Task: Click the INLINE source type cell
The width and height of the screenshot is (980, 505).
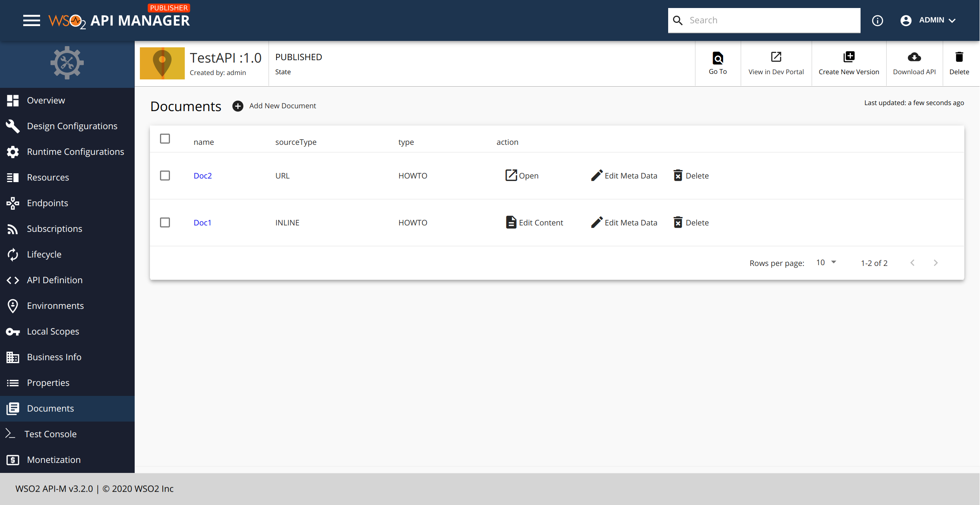Action: (287, 223)
